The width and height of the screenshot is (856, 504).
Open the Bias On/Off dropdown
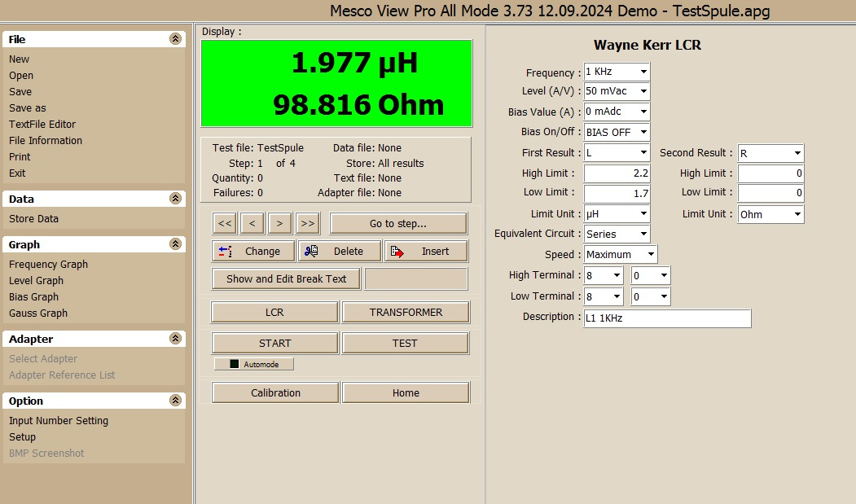coord(643,132)
